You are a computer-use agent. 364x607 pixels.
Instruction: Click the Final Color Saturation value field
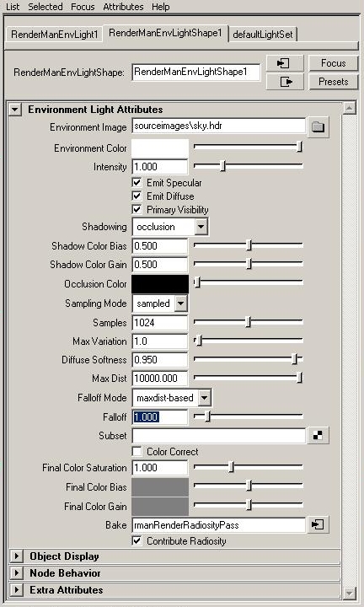pyautogui.click(x=160, y=468)
